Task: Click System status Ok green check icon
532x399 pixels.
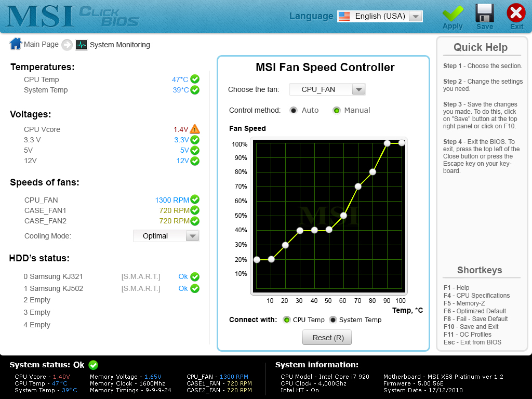Action: 94,365
